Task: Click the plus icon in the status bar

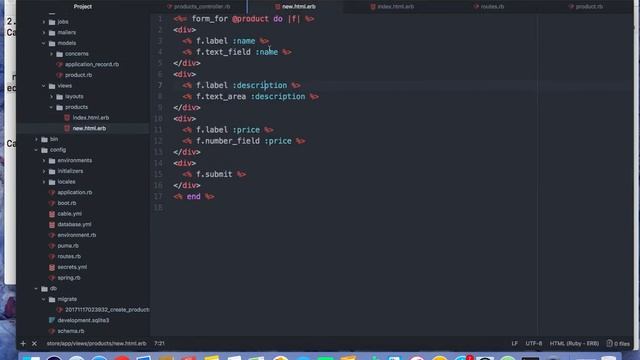Action: pos(23,344)
